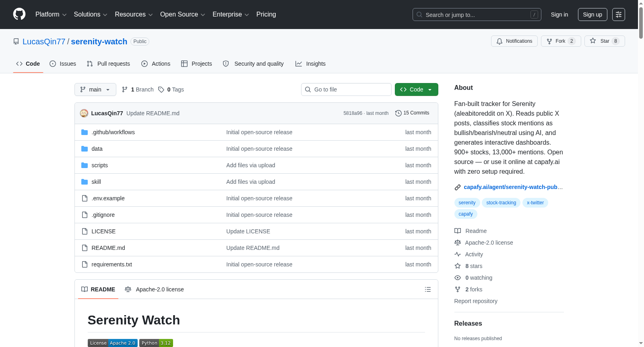
Task: Open the LICENSE file
Action: coord(103,231)
